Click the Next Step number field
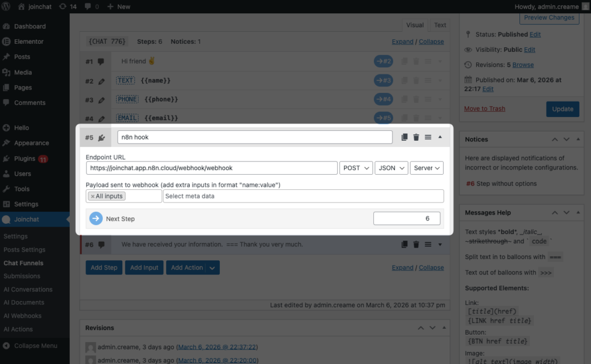 (x=407, y=219)
